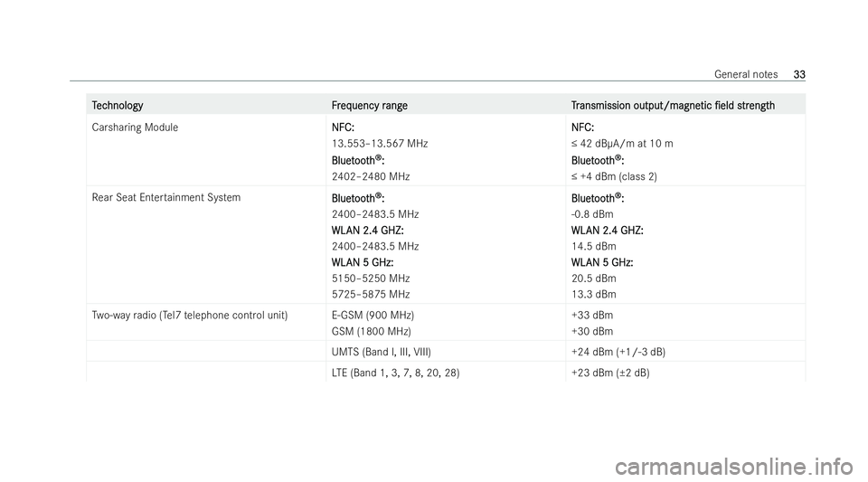Click the Technology column header
The width and height of the screenshot is (868, 482).
[x=118, y=106]
